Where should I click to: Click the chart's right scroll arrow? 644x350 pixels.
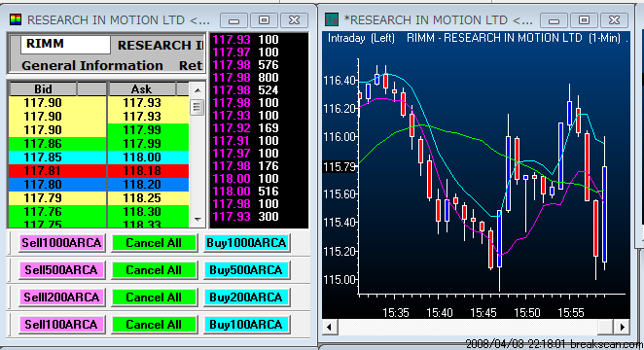623,327
